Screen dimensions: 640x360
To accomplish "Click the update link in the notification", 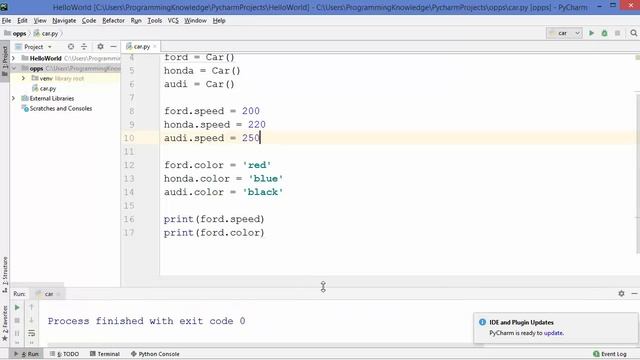I will coord(553,333).
